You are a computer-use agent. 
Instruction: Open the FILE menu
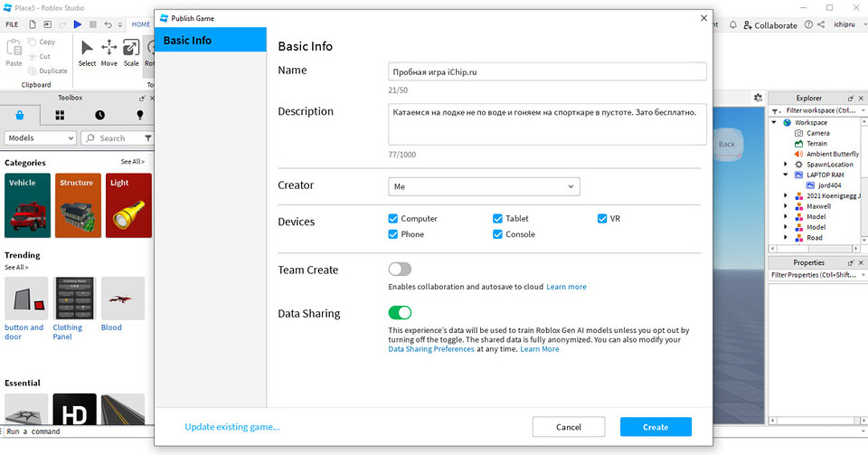click(x=13, y=24)
